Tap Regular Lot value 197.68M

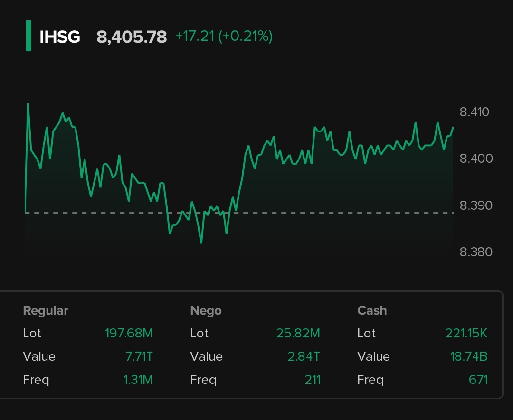click(129, 333)
